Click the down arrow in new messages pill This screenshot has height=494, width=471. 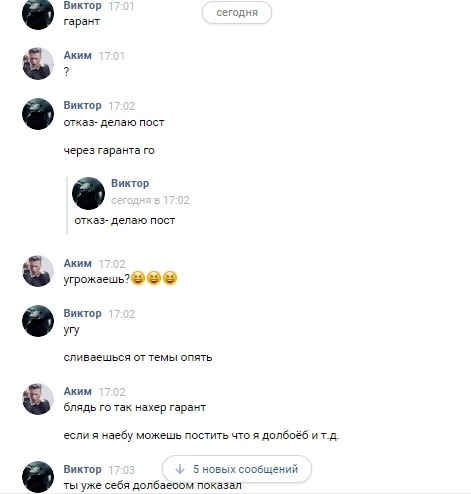[180, 469]
